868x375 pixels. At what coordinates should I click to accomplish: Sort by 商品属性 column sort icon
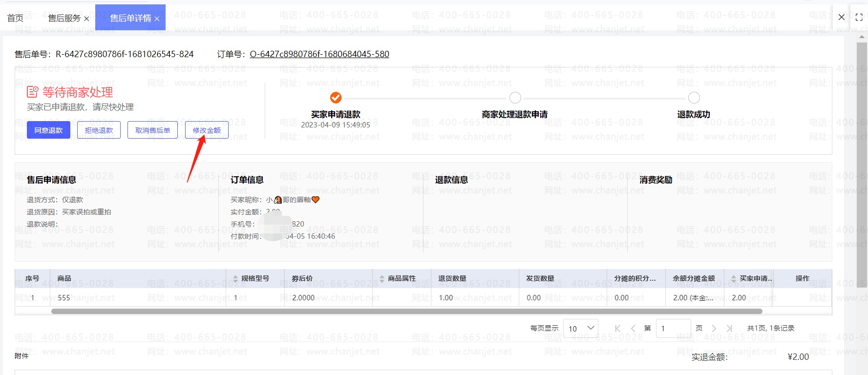tap(382, 278)
